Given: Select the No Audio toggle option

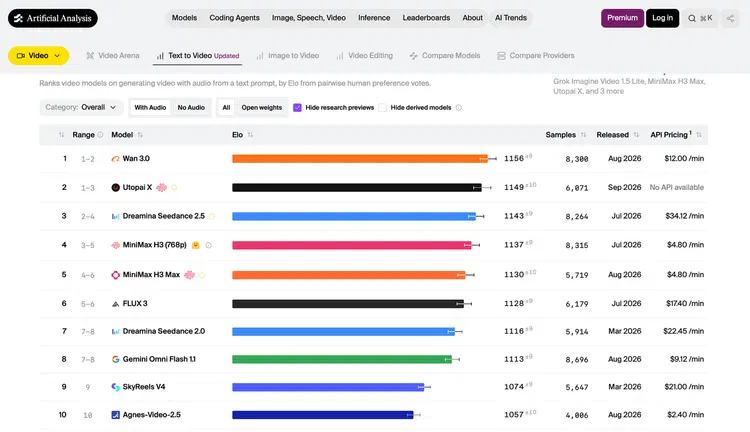Looking at the screenshot, I should 191,108.
